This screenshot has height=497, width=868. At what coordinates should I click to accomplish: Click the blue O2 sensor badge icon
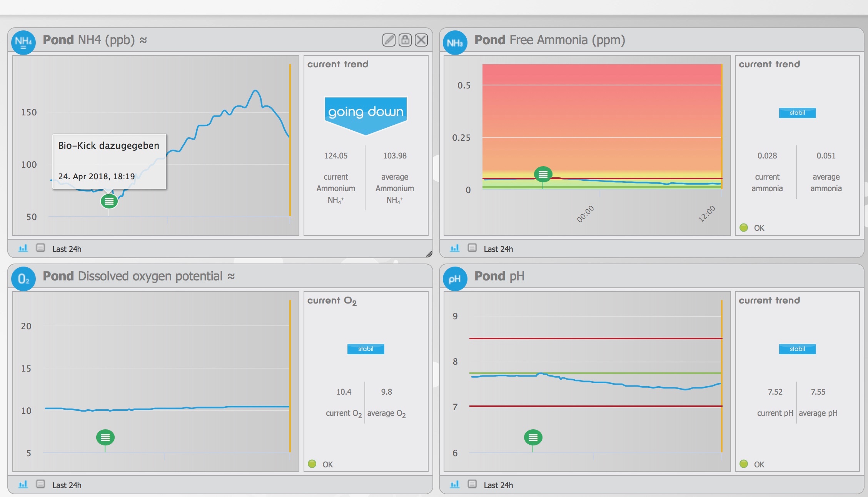click(x=23, y=279)
